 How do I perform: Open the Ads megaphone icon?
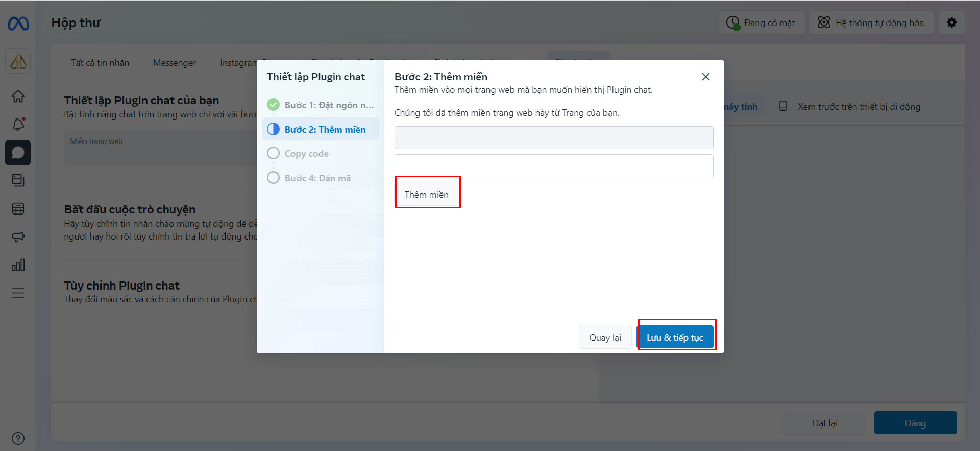click(18, 236)
